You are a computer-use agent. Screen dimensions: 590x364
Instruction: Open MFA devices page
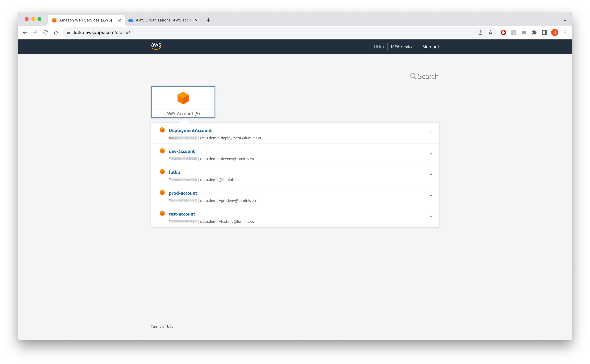pos(403,47)
